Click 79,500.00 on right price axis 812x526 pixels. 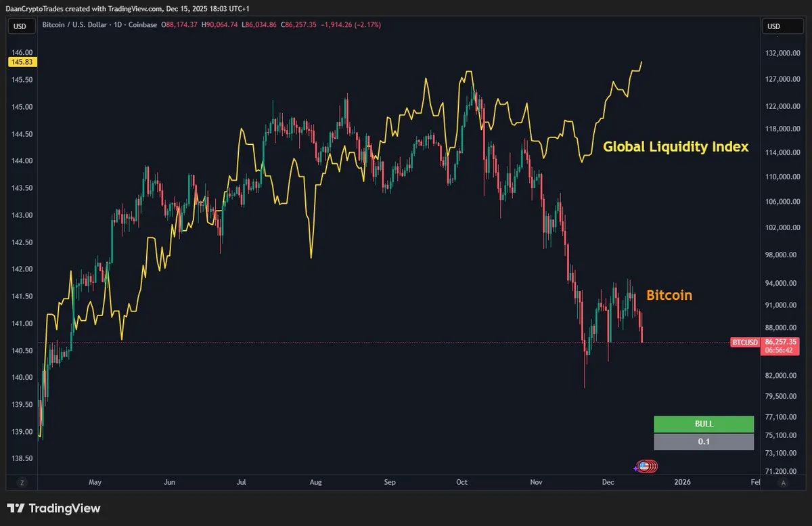(x=780, y=397)
